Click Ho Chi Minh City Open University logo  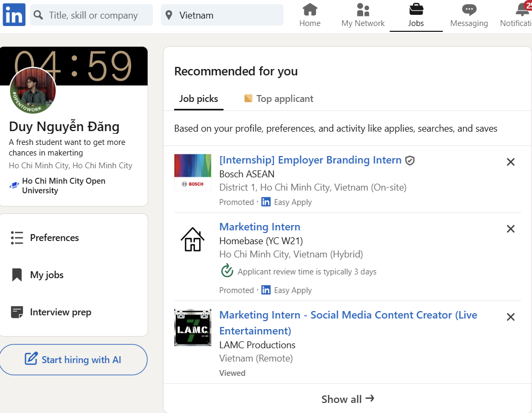[14, 185]
